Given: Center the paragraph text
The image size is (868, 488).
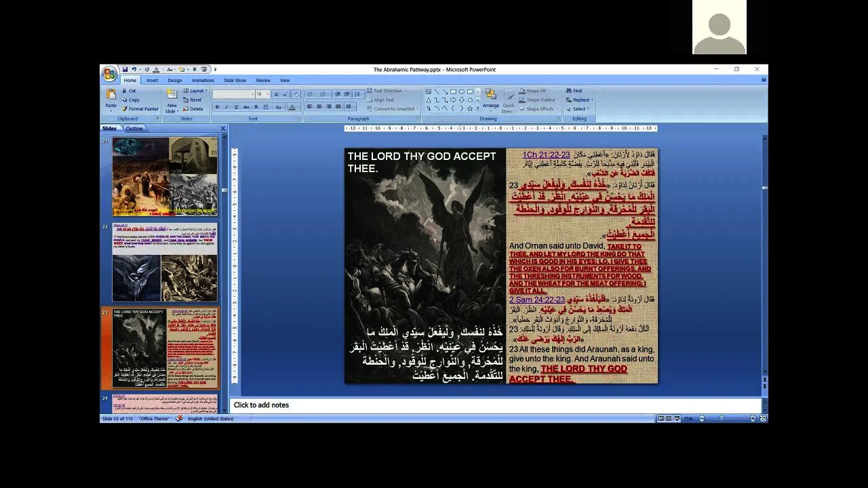Looking at the screenshot, I should 319,106.
